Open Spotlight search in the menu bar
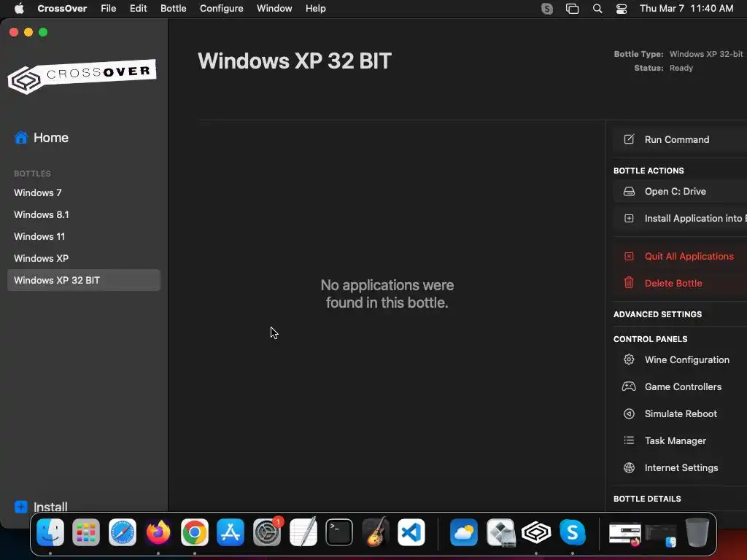This screenshot has height=560, width=747. click(x=597, y=9)
